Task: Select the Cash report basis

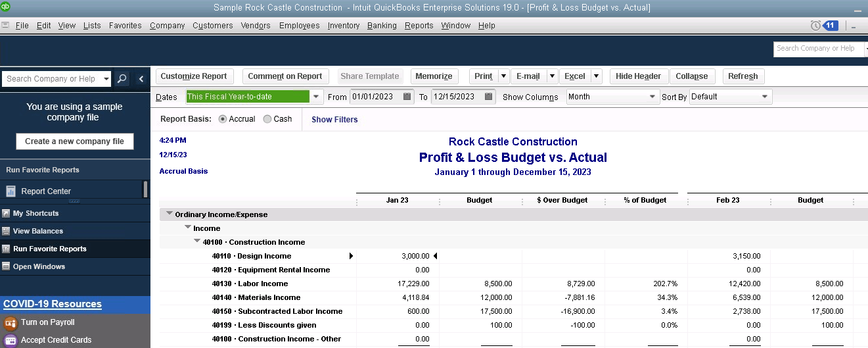Action: pyautogui.click(x=267, y=119)
